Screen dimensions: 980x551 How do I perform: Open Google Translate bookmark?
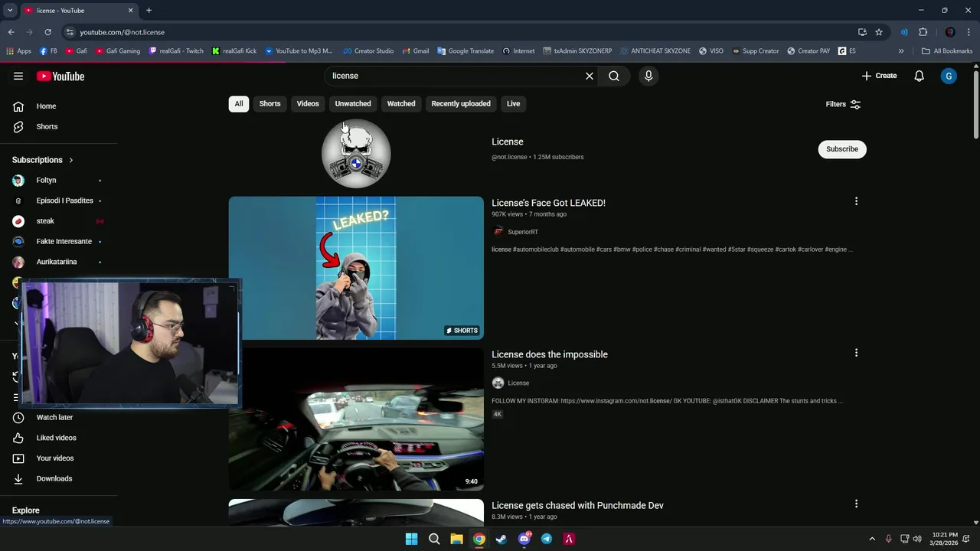(465, 51)
